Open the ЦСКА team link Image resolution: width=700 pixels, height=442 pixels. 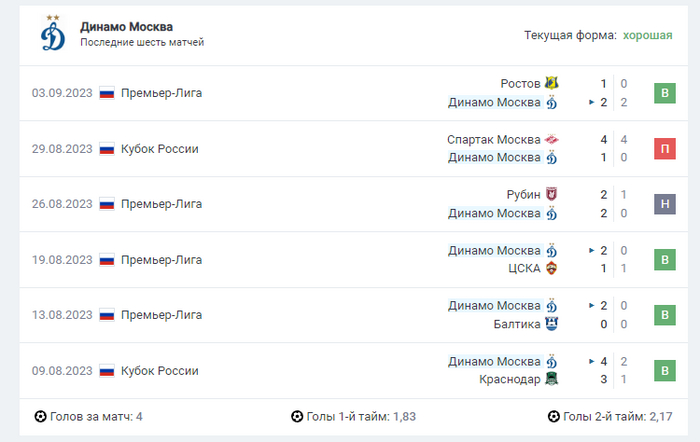524,268
